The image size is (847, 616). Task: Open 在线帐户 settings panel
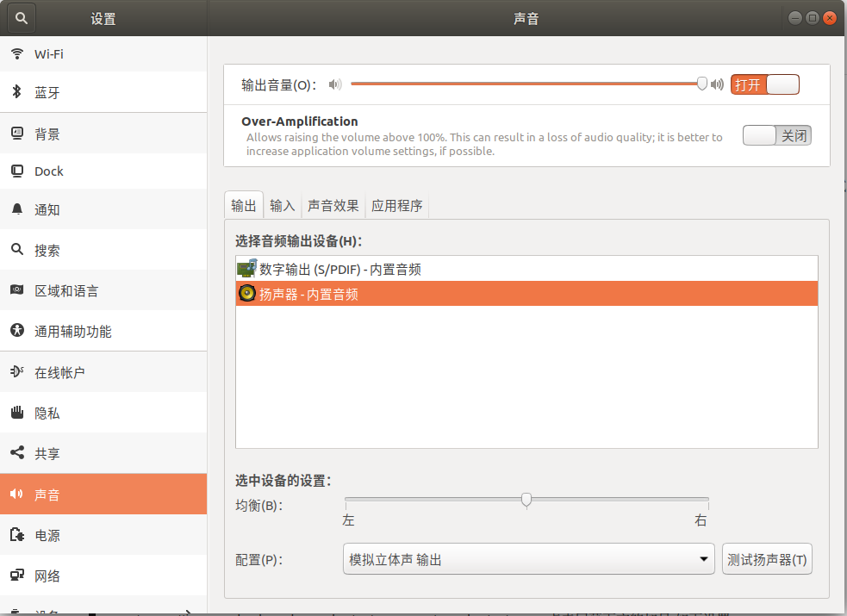pos(103,372)
